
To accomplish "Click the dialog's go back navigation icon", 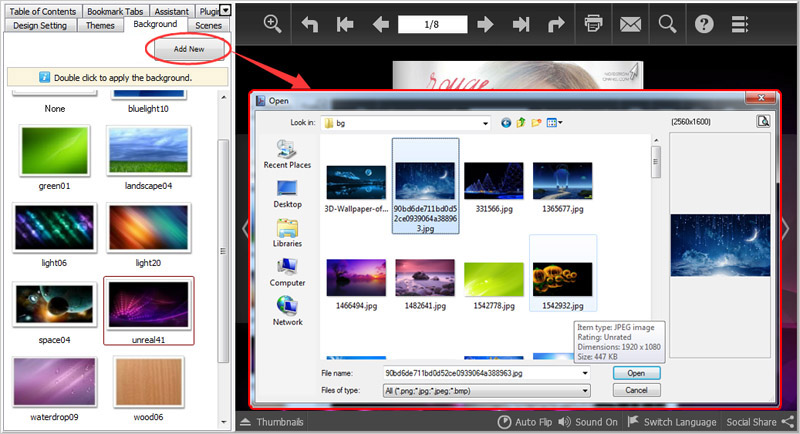I will (506, 122).
